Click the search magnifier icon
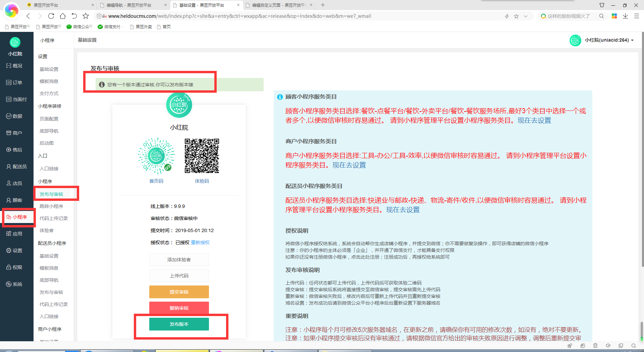644x352 pixels. pos(601,16)
